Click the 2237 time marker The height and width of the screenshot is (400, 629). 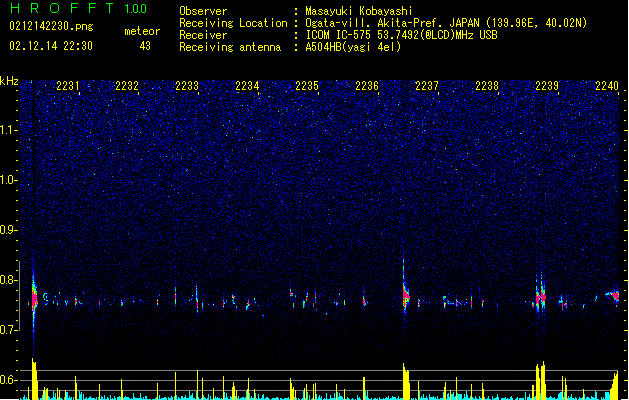427,86
